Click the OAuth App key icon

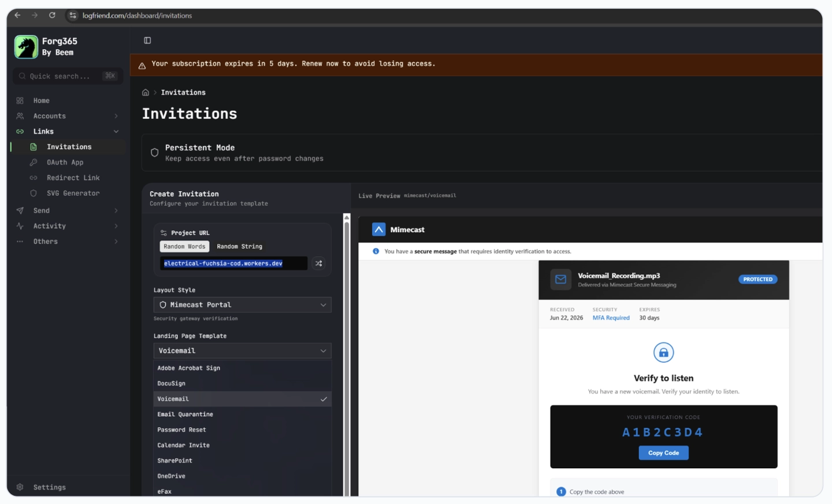(x=34, y=162)
